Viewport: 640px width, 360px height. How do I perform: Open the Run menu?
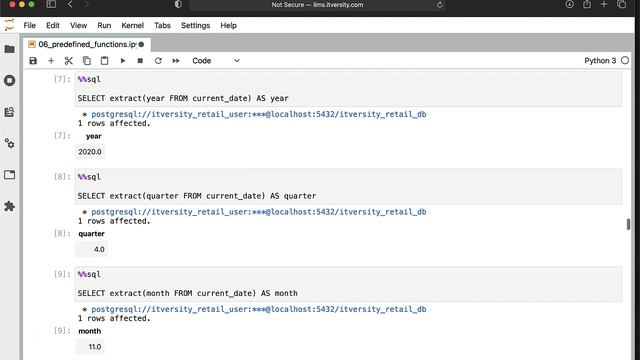tap(104, 25)
